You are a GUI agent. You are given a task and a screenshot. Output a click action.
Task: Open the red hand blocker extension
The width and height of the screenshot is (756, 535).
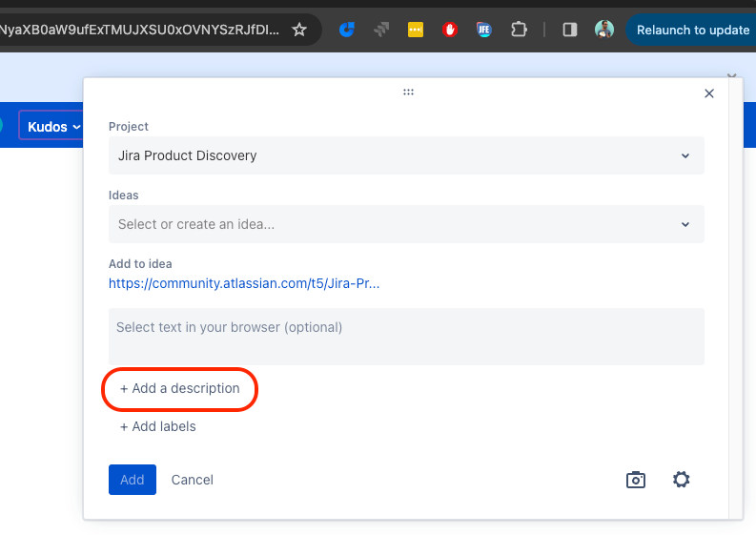point(450,30)
